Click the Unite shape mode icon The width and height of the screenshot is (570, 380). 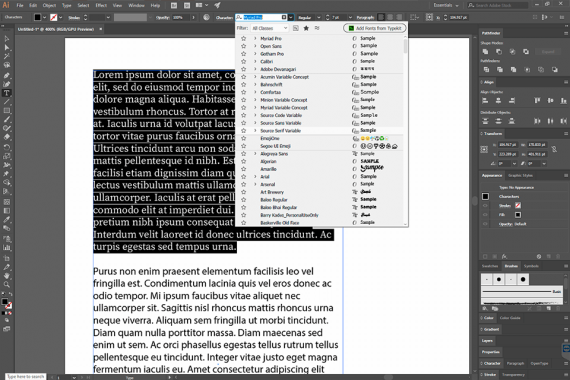[485, 52]
